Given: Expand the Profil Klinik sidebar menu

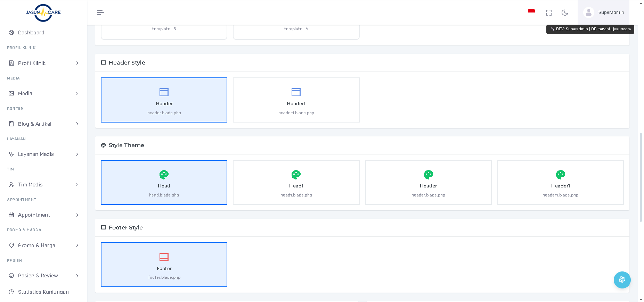Looking at the screenshot, I should [x=43, y=63].
